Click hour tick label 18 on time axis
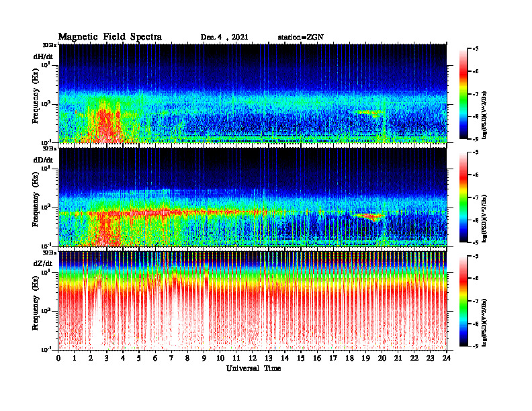Viewport: 532px width, 411px height. (349, 358)
